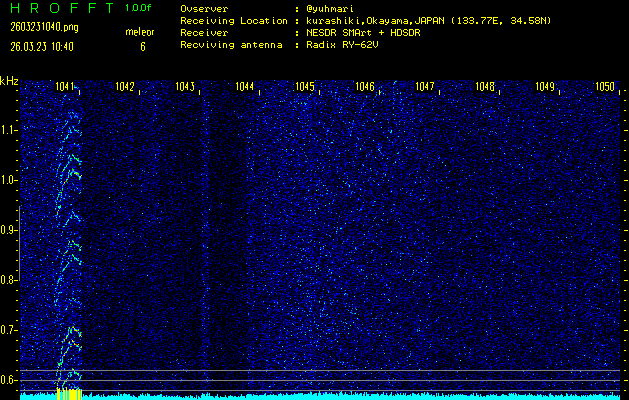The height and width of the screenshot is (400, 629).
Task: Click the 1047 time marker
Action: pyautogui.click(x=424, y=86)
